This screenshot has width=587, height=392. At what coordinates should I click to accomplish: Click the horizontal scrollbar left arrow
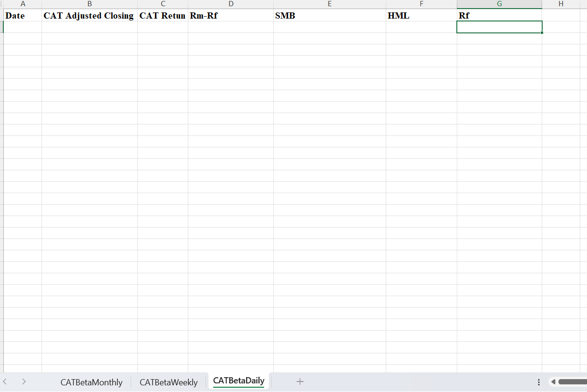553,382
